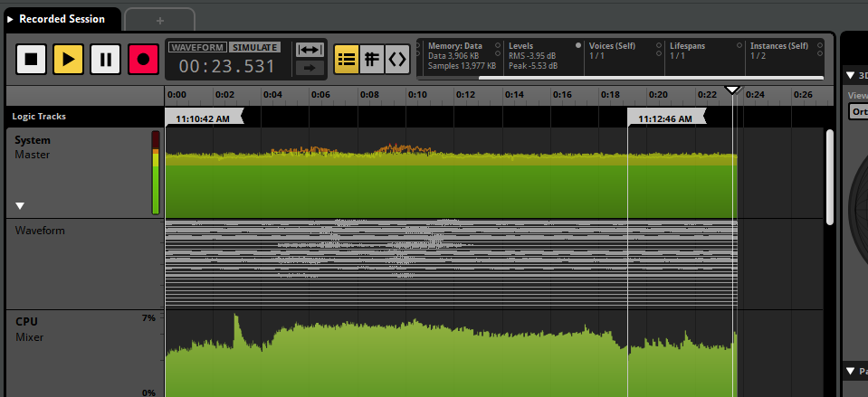
Task: Collapse the Recorded Session tab arrow
Action: (x=10, y=19)
